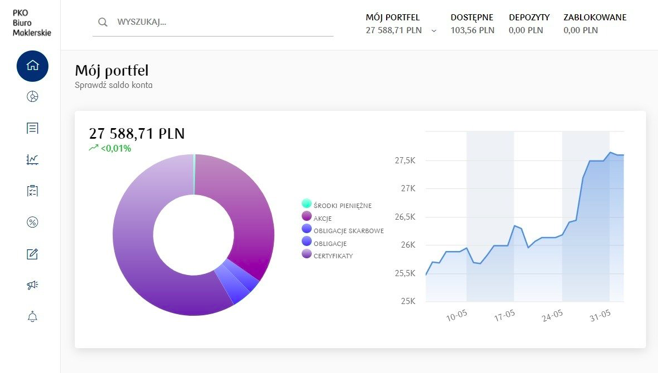Open the market chart quotes icon
Viewport: 671px width, 373px height.
click(x=33, y=160)
